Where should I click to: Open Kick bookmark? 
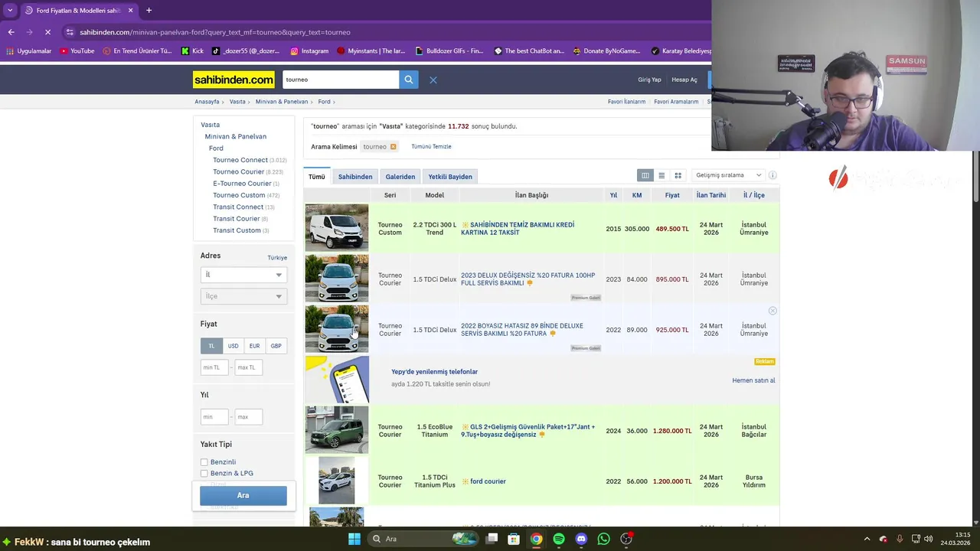tap(192, 51)
